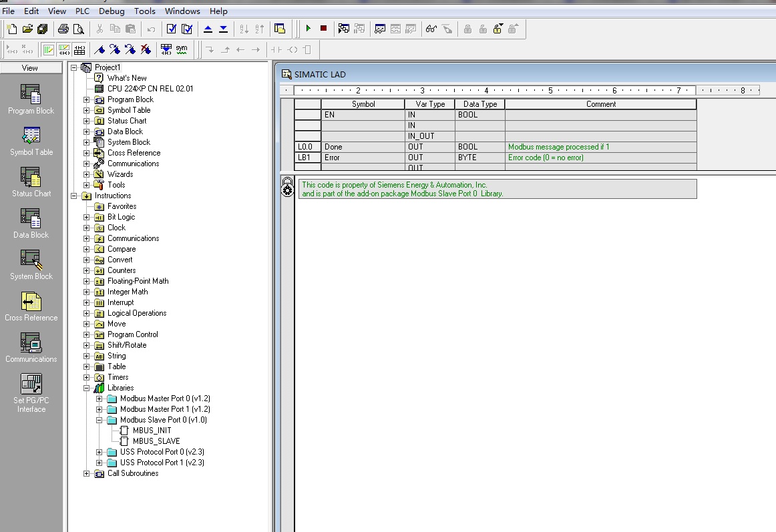The image size is (776, 532).
Task: Open the PLC menu
Action: [x=82, y=11]
